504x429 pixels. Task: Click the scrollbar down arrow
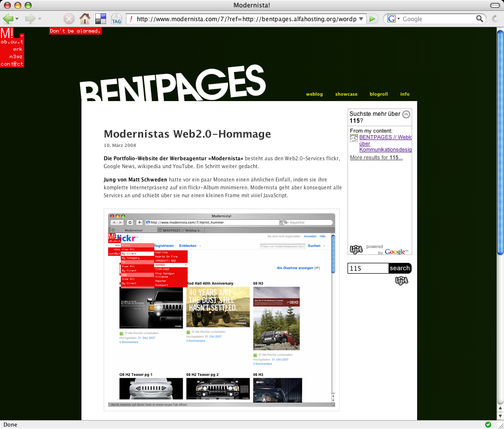(500, 416)
